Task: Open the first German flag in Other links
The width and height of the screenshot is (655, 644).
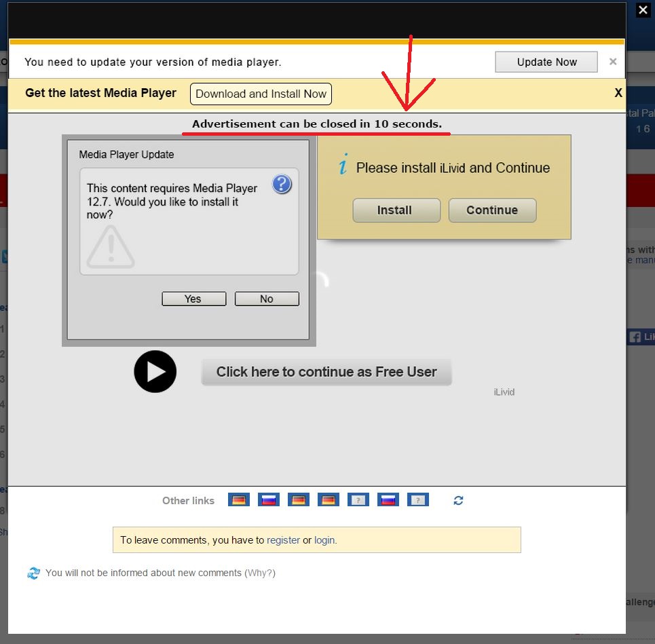Action: point(238,500)
